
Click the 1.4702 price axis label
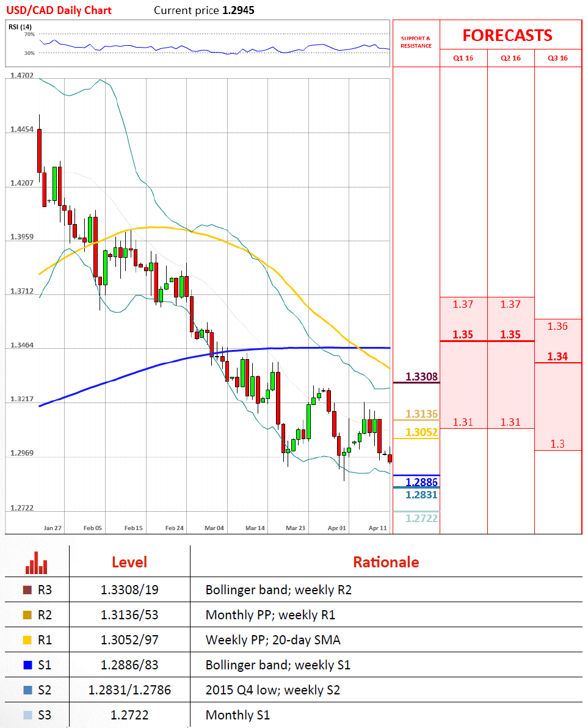[22, 76]
